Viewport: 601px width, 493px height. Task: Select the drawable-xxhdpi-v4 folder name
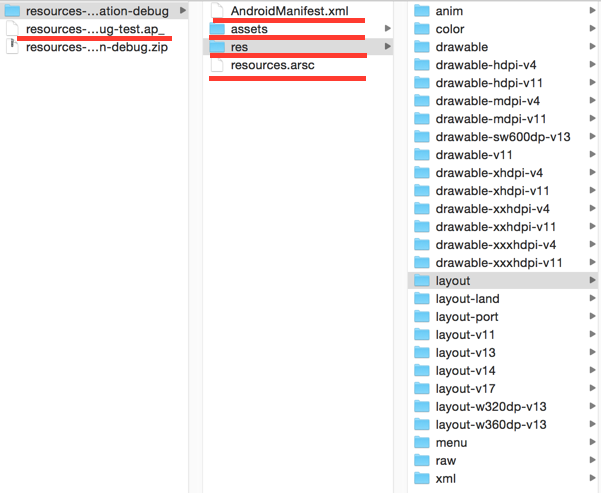coord(493,209)
